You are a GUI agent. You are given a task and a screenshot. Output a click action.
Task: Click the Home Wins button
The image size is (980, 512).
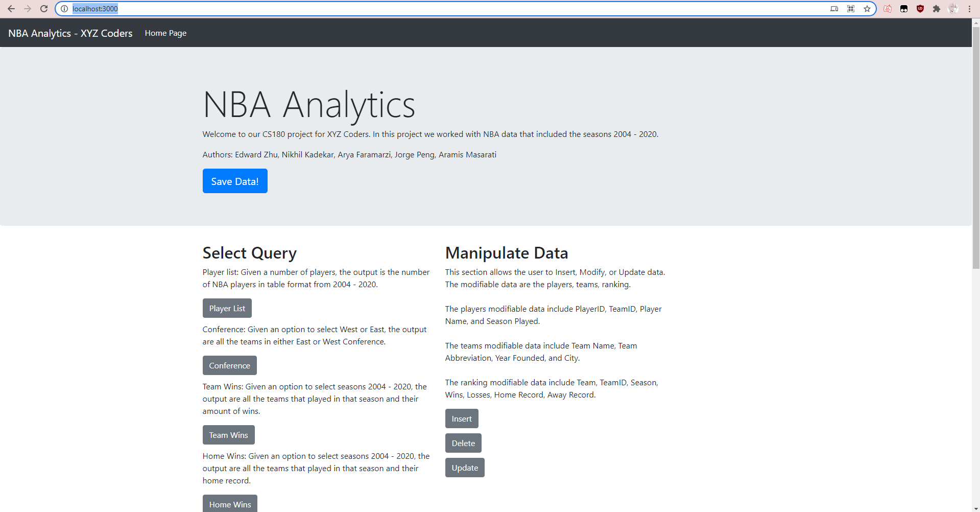230,504
